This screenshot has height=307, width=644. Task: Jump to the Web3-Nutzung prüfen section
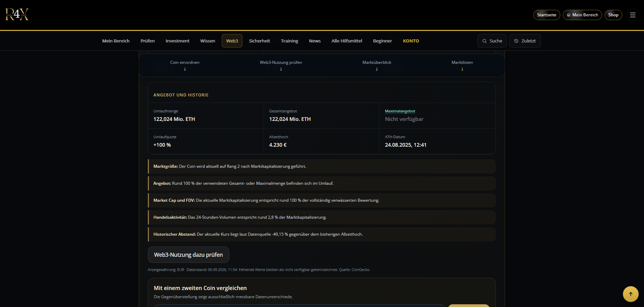(281, 62)
